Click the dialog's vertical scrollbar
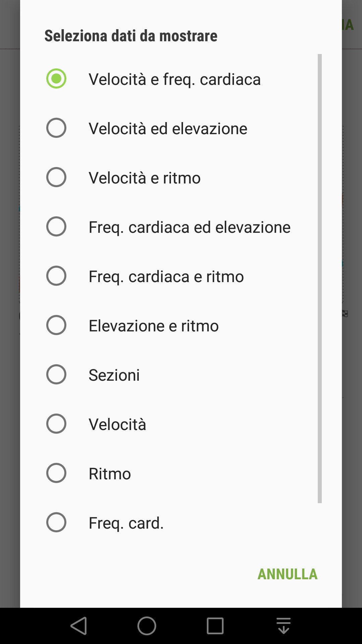Image resolution: width=362 pixels, height=644 pixels. [319, 278]
